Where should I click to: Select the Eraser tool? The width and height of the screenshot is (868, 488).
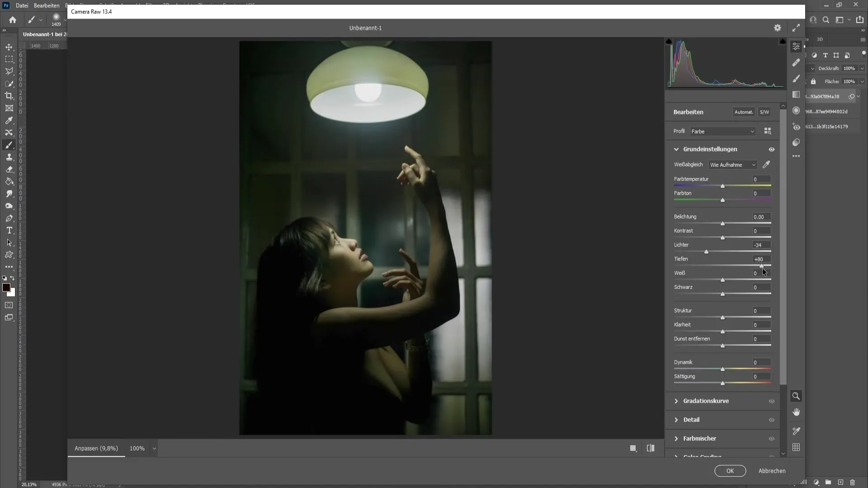coord(9,169)
